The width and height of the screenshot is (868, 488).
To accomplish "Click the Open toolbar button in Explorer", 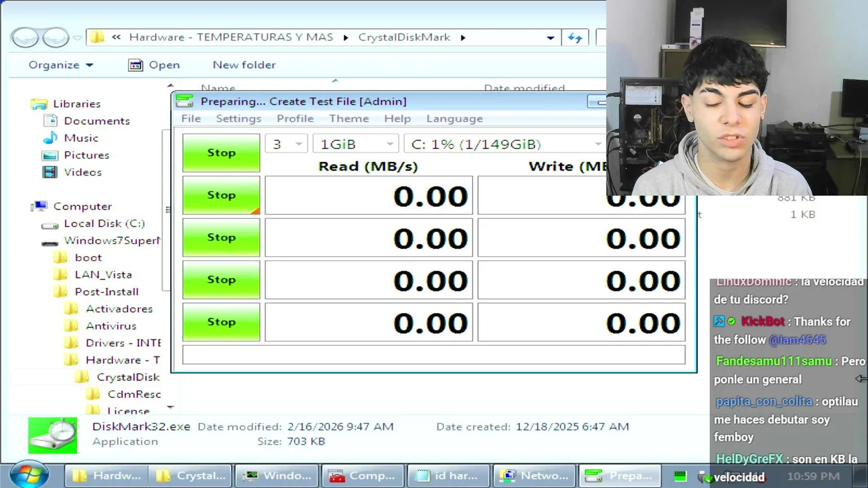I will (x=155, y=65).
